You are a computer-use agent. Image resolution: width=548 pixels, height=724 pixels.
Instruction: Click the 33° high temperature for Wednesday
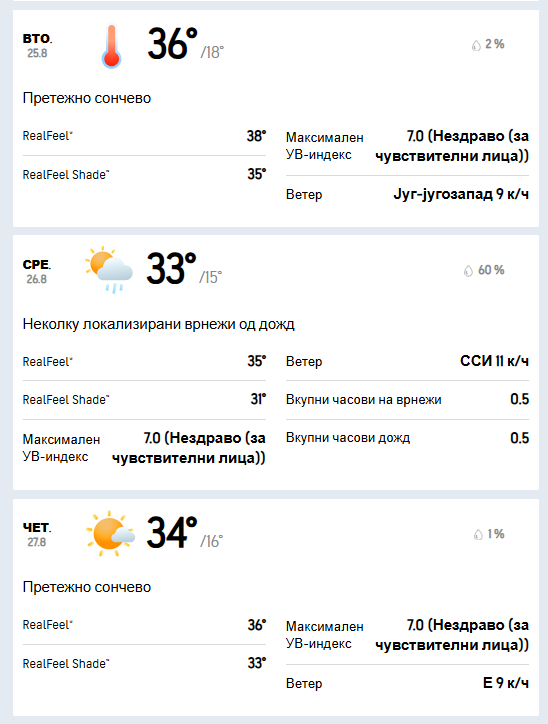[171, 269]
